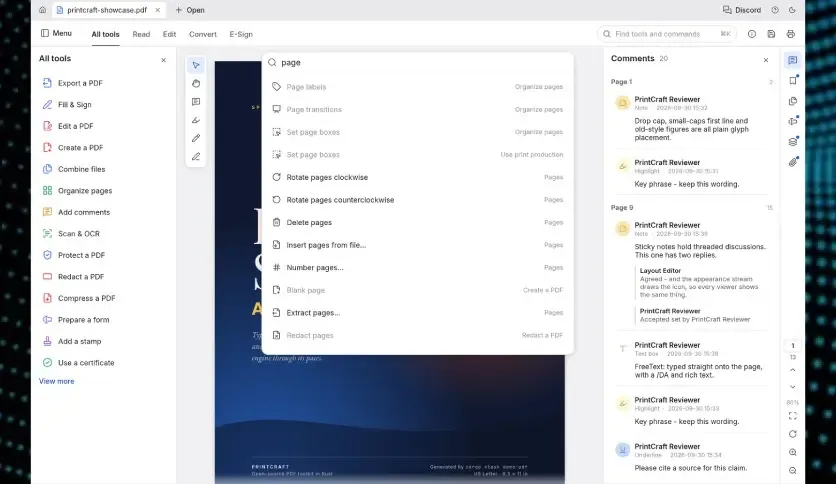
Task: Choose Rotate pages counterclockwise command
Action: pyautogui.click(x=417, y=200)
